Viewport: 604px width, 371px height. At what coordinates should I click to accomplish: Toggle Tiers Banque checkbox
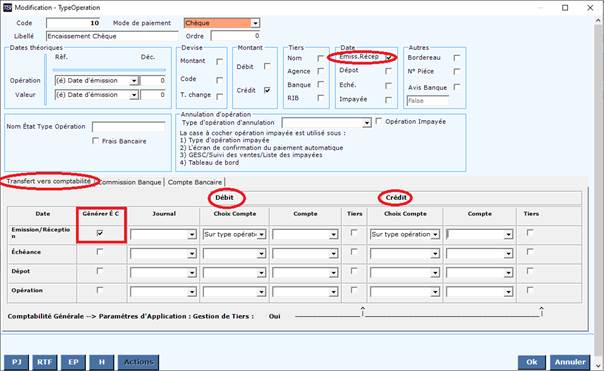click(320, 84)
